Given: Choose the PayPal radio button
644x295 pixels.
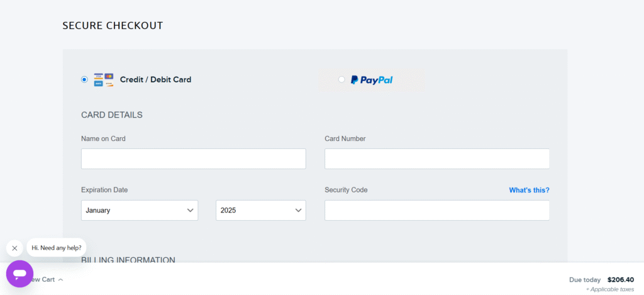Looking at the screenshot, I should [341, 80].
